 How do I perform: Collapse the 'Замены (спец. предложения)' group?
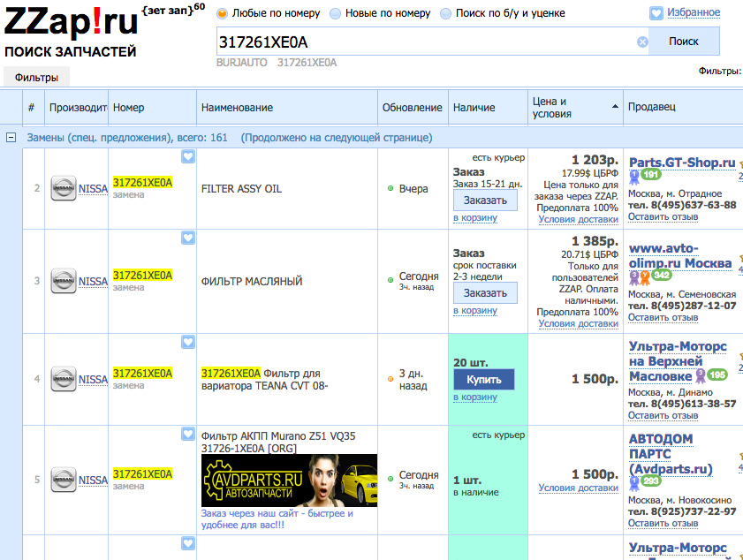[x=11, y=138]
